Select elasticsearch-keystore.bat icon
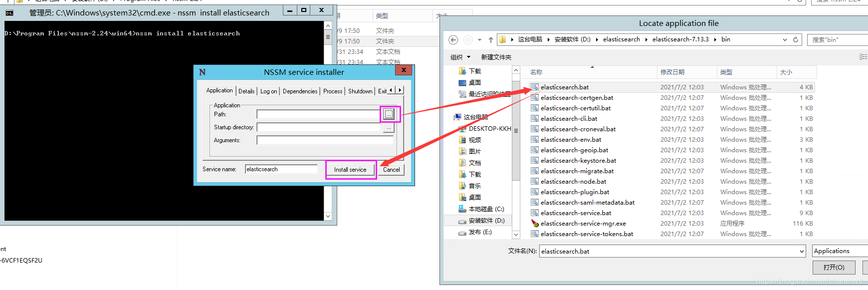 click(x=534, y=160)
